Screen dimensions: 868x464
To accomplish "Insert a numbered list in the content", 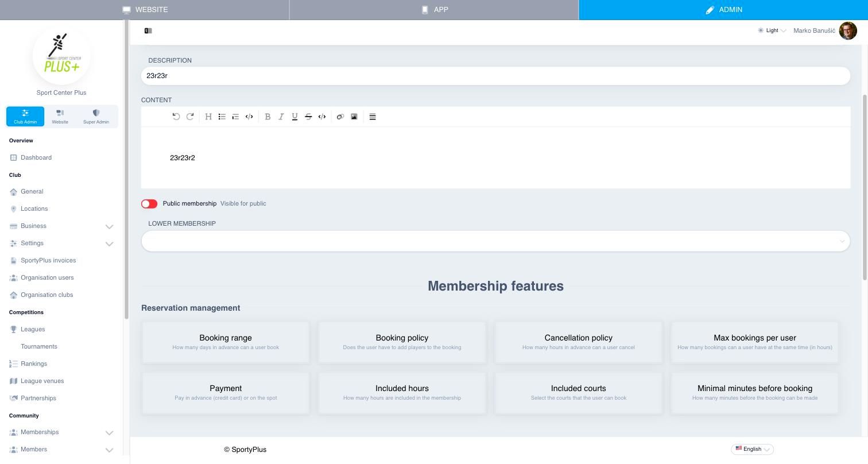I will point(235,117).
